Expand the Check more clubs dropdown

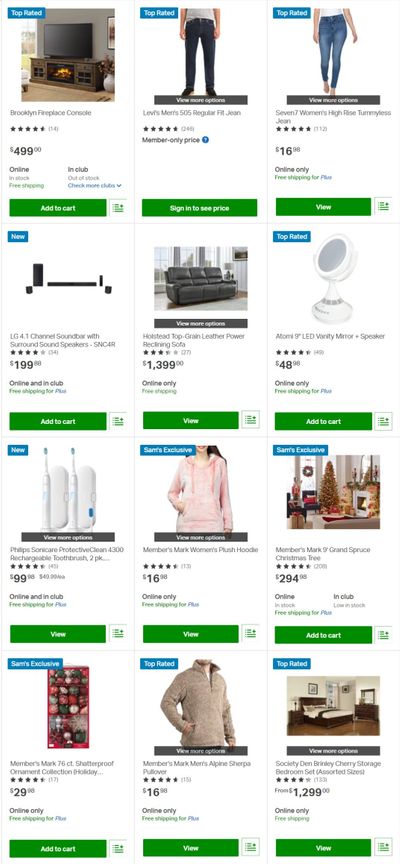95,186
